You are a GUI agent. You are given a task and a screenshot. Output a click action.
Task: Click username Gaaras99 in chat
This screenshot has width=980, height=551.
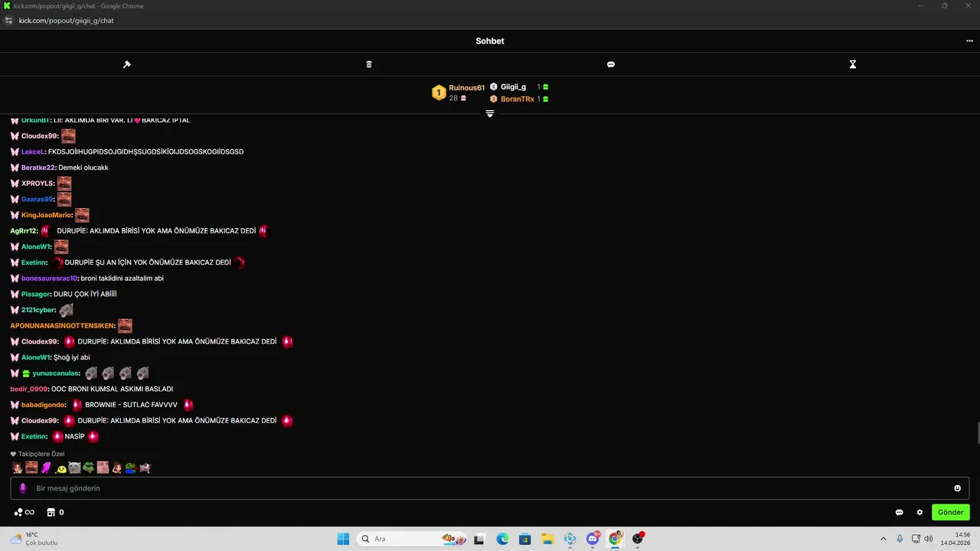[38, 200]
